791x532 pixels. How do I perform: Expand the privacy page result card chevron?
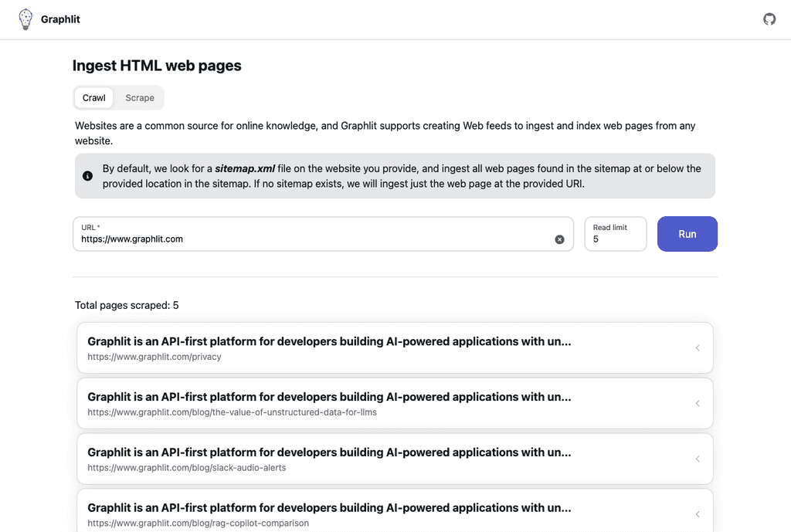698,347
